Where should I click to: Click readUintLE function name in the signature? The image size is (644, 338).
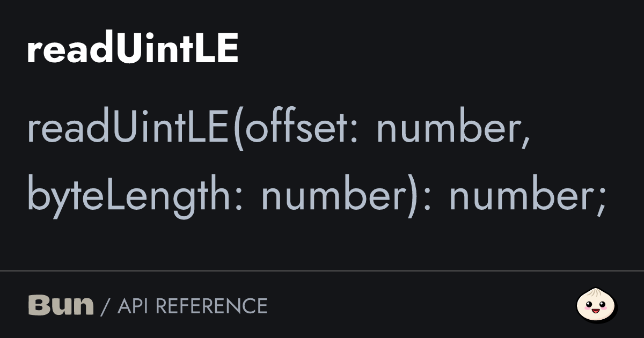click(x=128, y=129)
